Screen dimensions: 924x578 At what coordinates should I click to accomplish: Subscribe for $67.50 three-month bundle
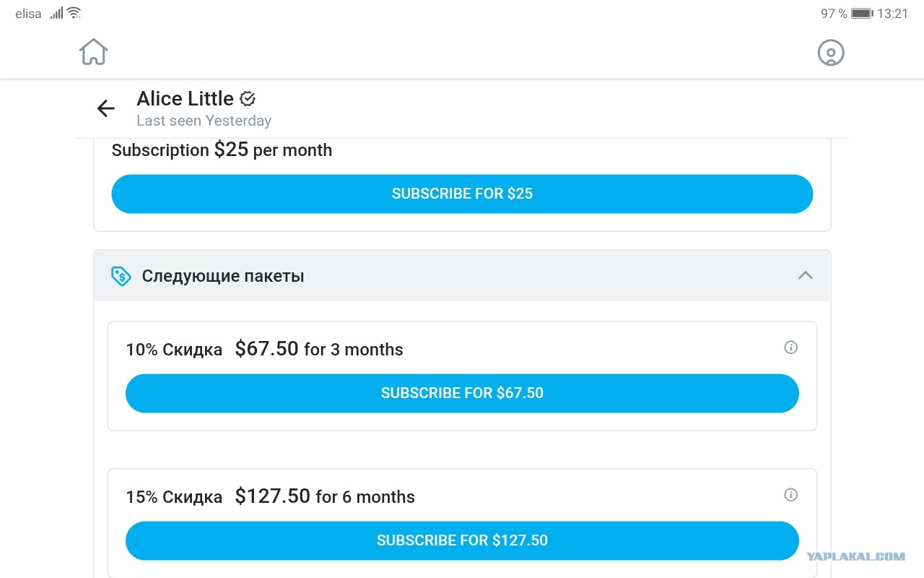pyautogui.click(x=462, y=393)
